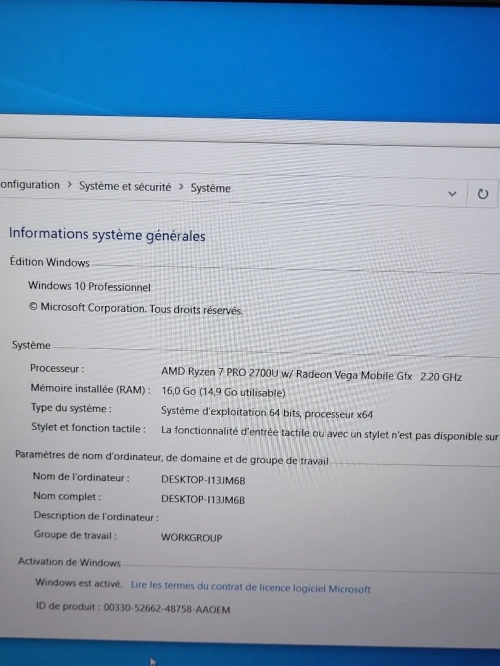Click the Groupe de travail label
This screenshot has width=500, height=666.
76,535
